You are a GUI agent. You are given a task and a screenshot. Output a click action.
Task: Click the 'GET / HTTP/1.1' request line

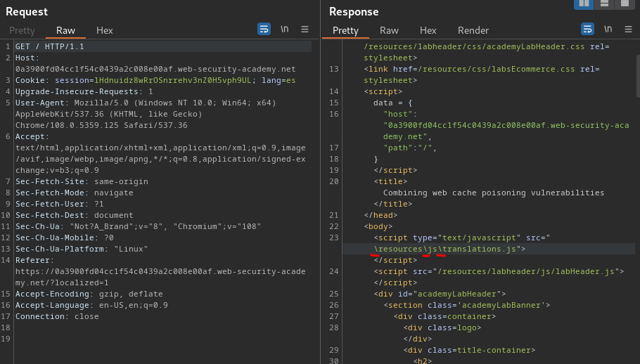coord(50,46)
